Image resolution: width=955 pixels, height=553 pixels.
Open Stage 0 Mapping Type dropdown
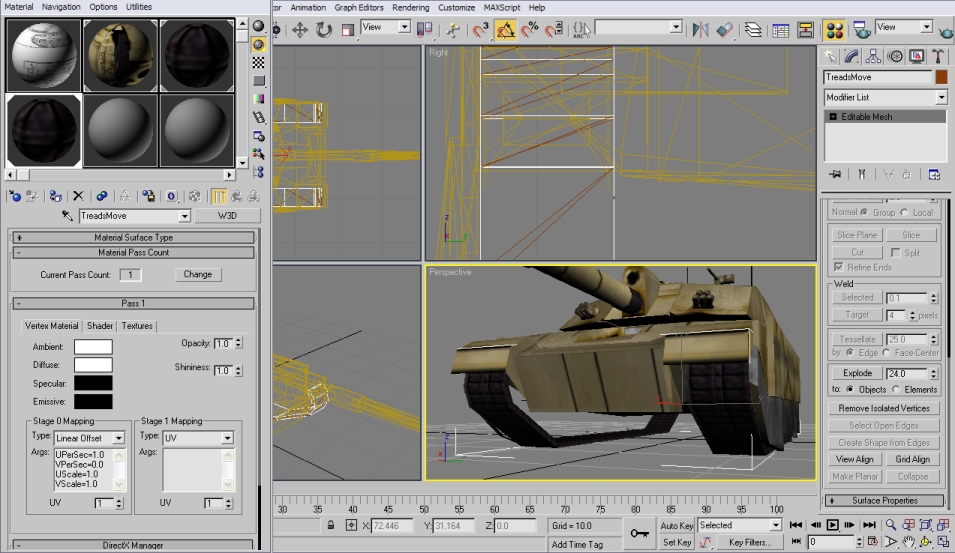[119, 438]
